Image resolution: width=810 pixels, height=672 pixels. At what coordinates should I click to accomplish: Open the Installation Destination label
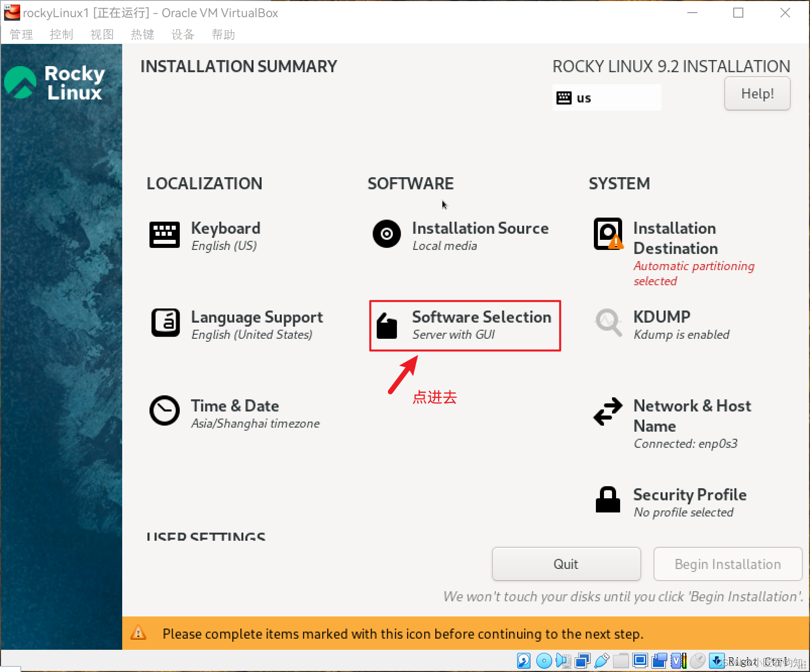point(675,238)
